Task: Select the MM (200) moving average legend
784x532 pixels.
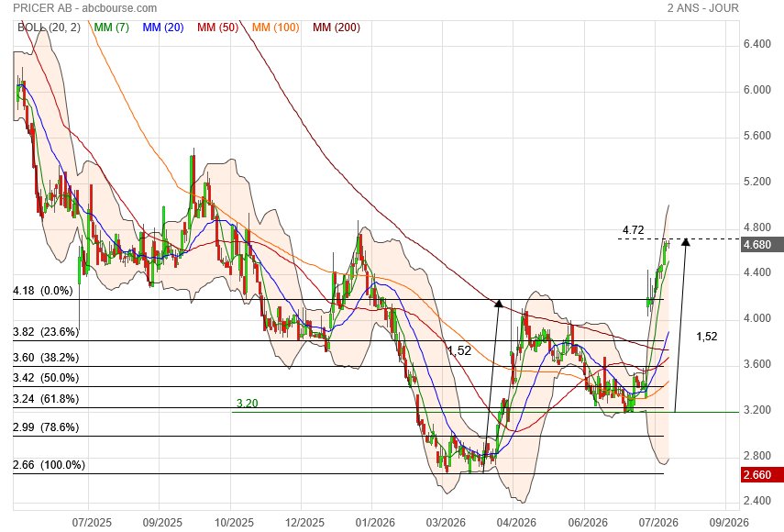Action: pyautogui.click(x=337, y=27)
